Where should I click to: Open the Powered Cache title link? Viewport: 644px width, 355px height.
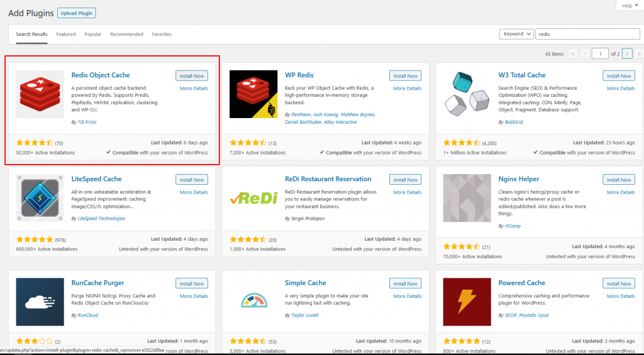(521, 283)
